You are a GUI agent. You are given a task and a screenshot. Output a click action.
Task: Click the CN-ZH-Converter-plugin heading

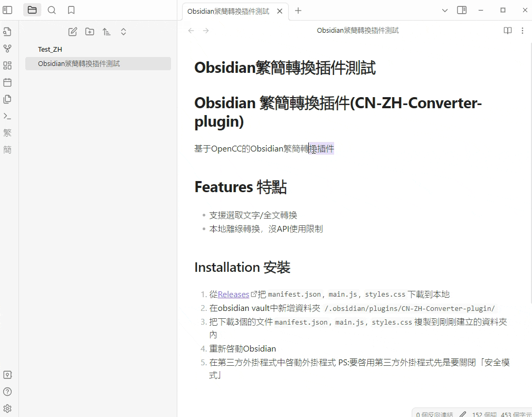tap(338, 112)
